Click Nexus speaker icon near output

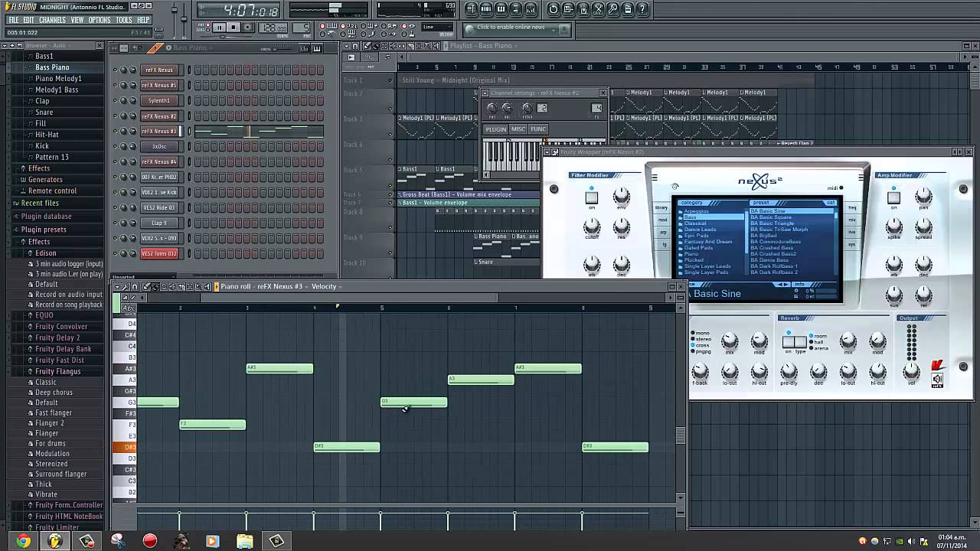937,379
